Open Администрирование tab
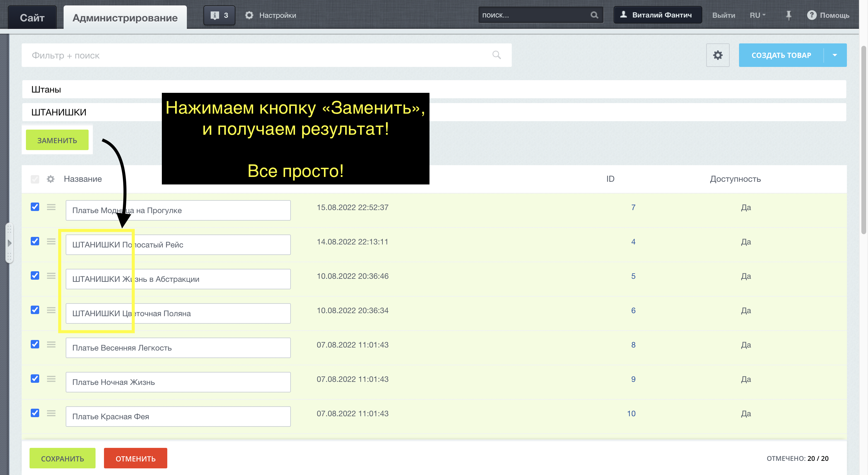Image resolution: width=868 pixels, height=475 pixels. 125,17
